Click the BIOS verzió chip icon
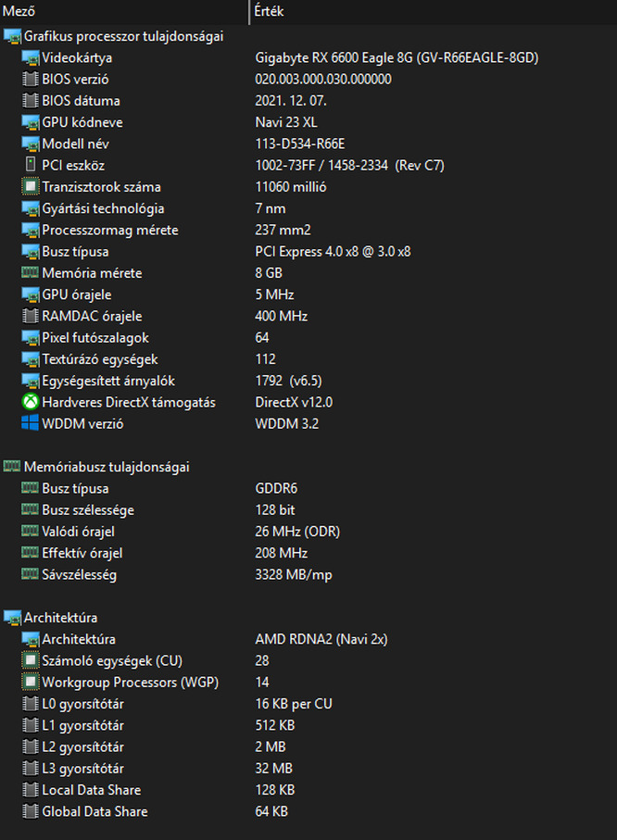Viewport: 617px width, 840px height. (x=31, y=80)
